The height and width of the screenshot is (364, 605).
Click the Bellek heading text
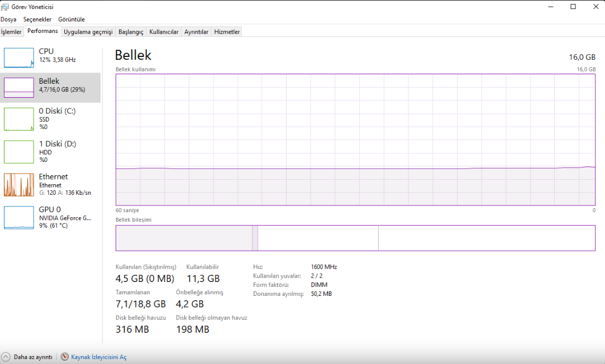(x=133, y=55)
